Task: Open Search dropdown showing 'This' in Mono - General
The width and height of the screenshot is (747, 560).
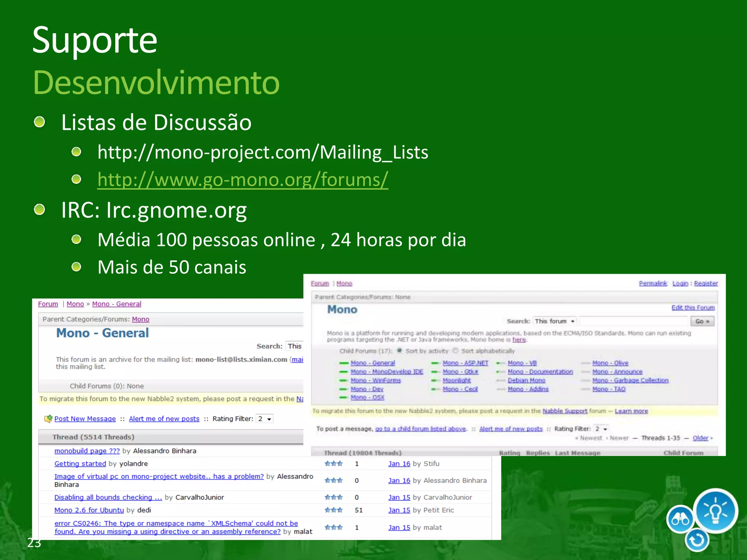Action: point(295,346)
